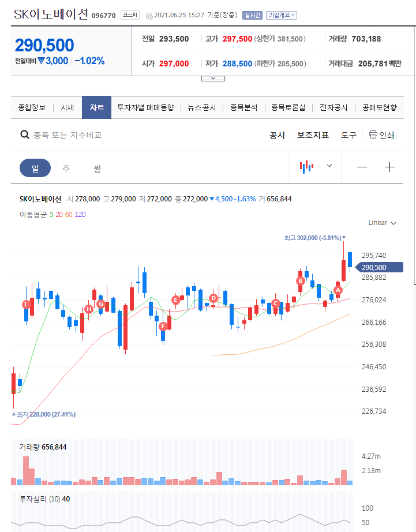
Task: Click the SK이노베이션 stock title
Action: [51, 14]
